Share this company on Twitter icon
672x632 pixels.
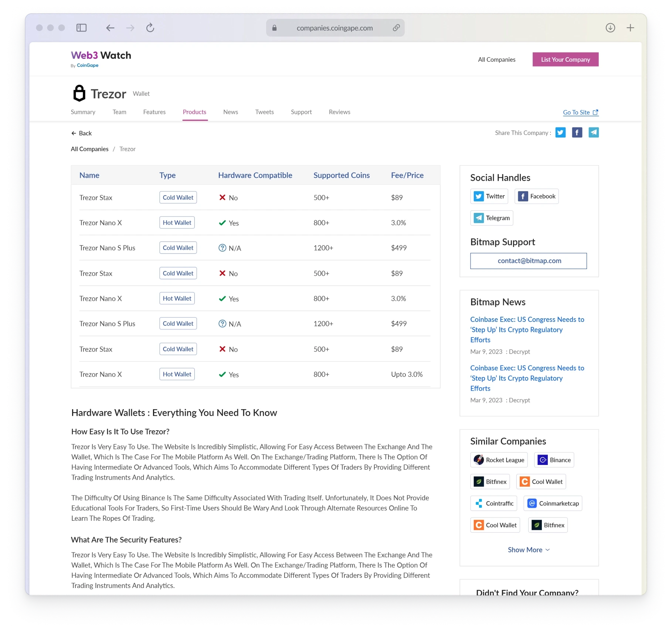560,133
